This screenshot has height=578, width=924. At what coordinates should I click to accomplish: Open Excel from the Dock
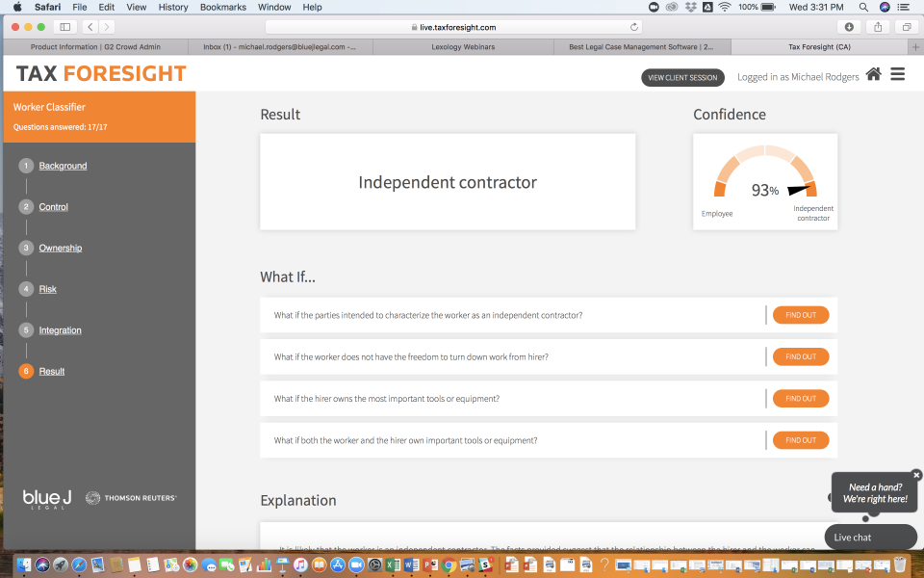(393, 565)
